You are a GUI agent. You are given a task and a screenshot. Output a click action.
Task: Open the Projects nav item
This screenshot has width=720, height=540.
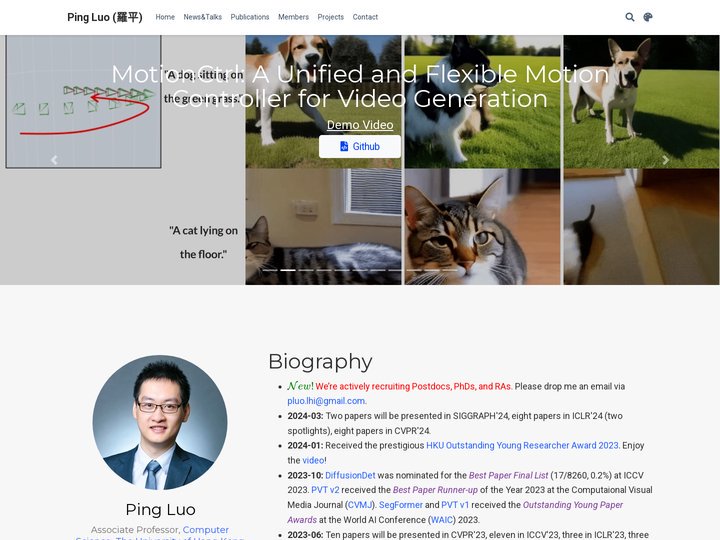coord(331,17)
